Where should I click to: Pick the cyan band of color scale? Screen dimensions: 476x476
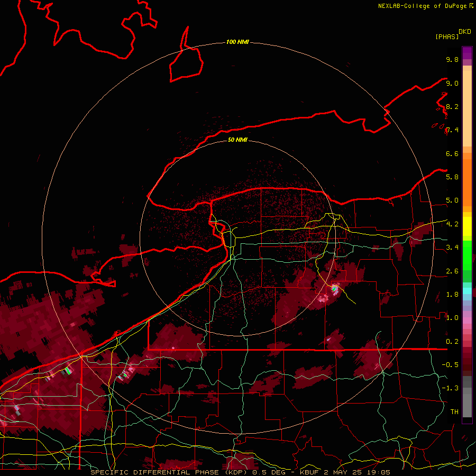pos(467,291)
